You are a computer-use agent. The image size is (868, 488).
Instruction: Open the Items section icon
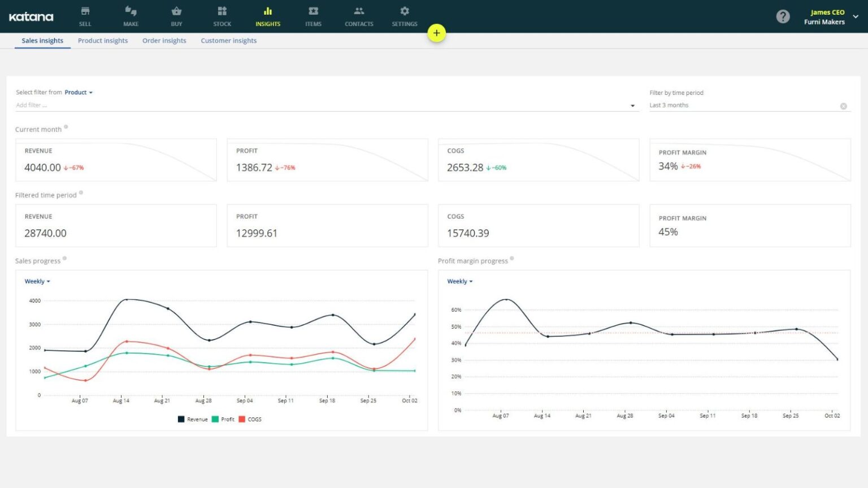point(313,11)
